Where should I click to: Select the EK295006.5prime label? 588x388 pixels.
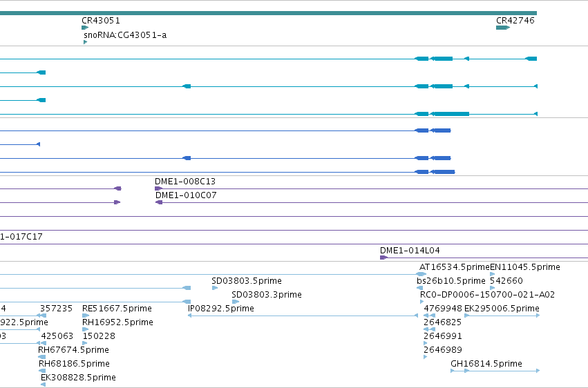point(502,309)
